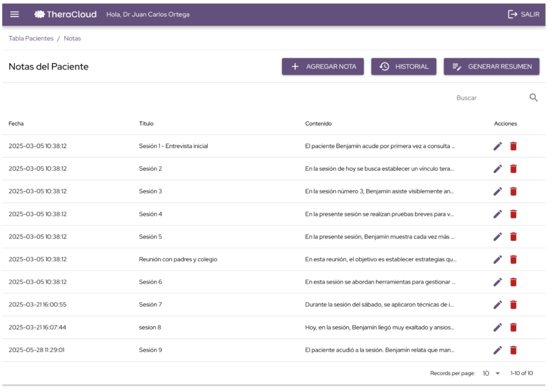The height and width of the screenshot is (392, 552).
Task: Click trash icon for Sesión 9
Action: point(513,350)
